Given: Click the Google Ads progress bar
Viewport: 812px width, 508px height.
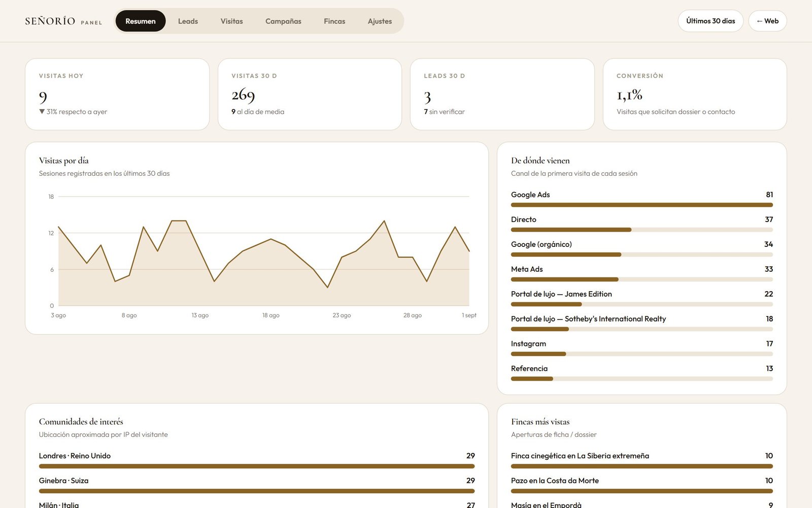Looking at the screenshot, I should tap(642, 205).
